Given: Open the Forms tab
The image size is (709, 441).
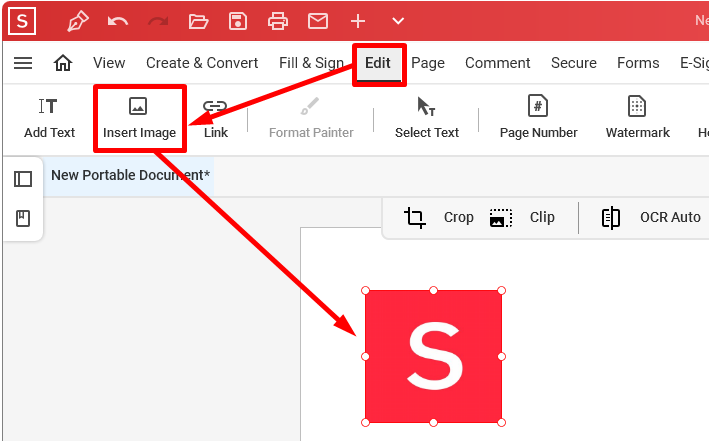Looking at the screenshot, I should [x=638, y=63].
